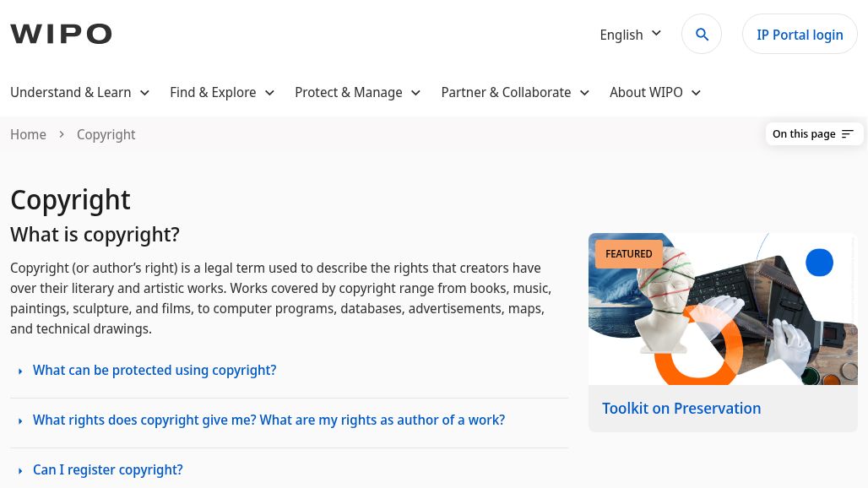Click the arrow beside Can I register copyright
Image resolution: width=868 pixels, height=488 pixels.
(20, 471)
